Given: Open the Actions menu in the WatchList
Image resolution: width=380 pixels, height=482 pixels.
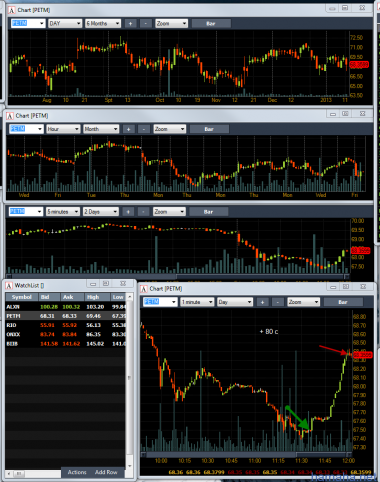Looking at the screenshot, I should pos(77,472).
